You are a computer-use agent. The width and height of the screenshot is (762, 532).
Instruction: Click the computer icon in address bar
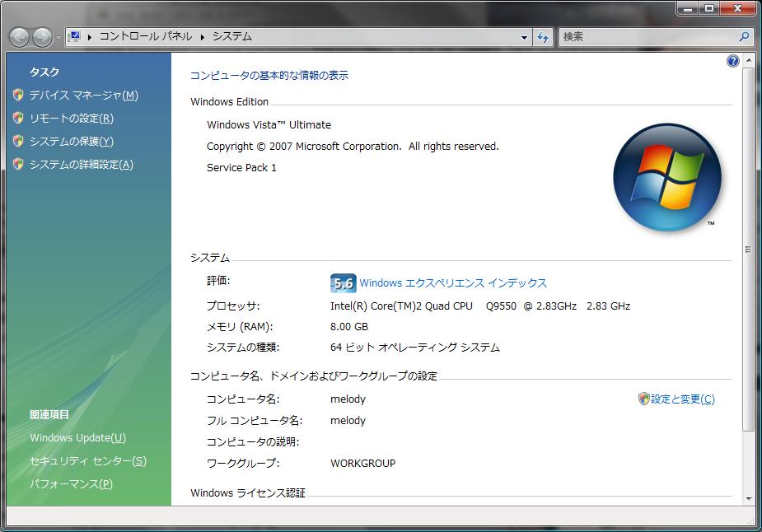(74, 36)
